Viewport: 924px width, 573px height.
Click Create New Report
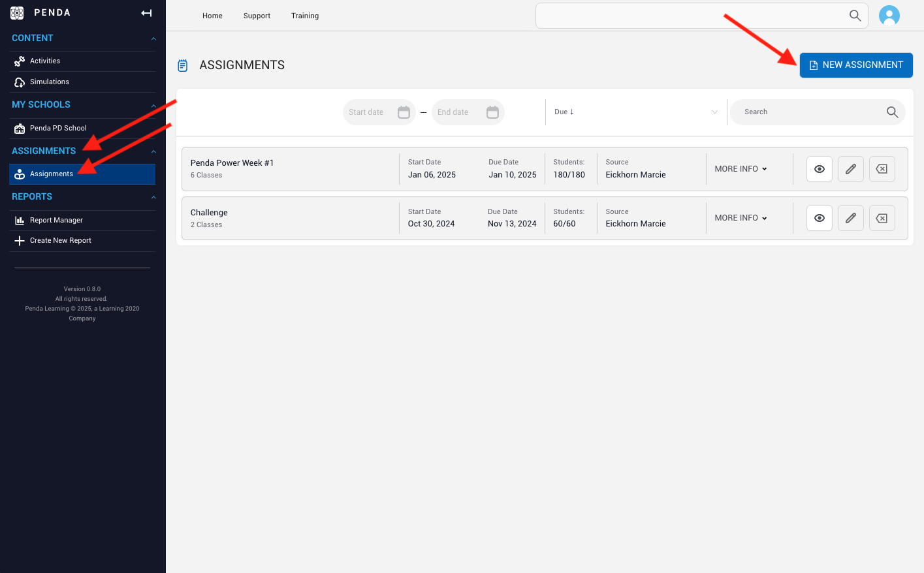pos(59,240)
